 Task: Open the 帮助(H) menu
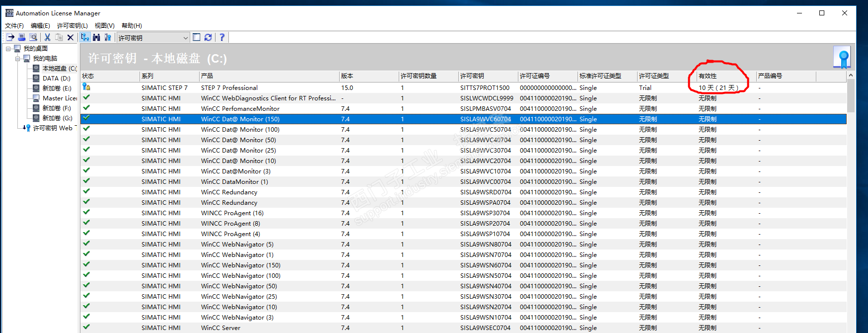point(132,25)
